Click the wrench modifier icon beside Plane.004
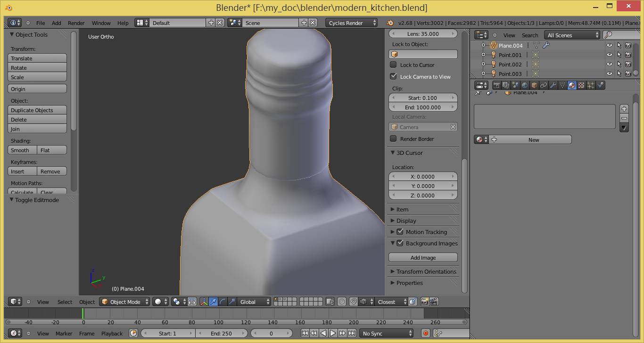Viewport: 644px width, 343px height. click(x=546, y=45)
